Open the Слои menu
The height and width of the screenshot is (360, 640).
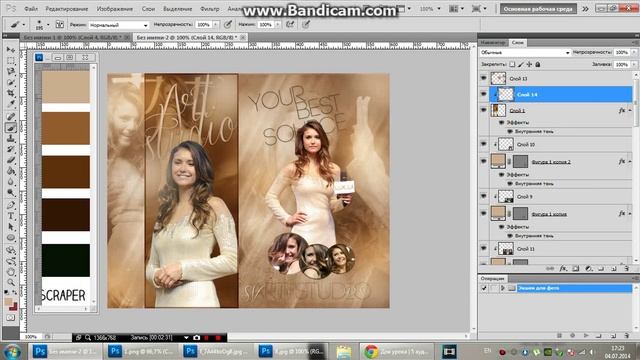click(x=148, y=9)
